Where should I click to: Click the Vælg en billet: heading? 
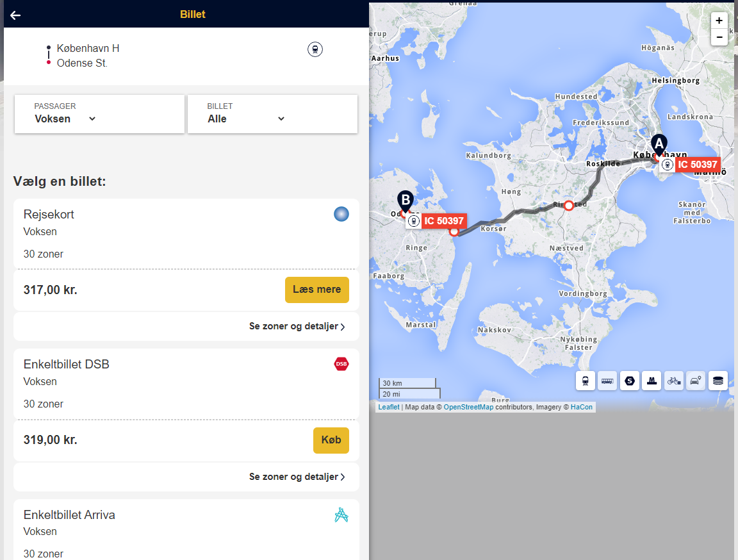tap(60, 181)
